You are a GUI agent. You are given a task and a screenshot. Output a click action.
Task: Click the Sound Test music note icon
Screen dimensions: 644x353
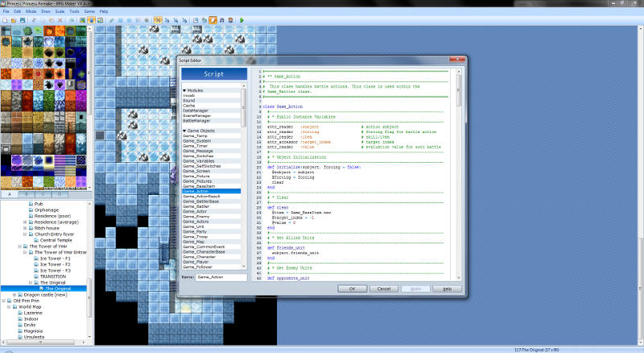pyautogui.click(x=221, y=19)
